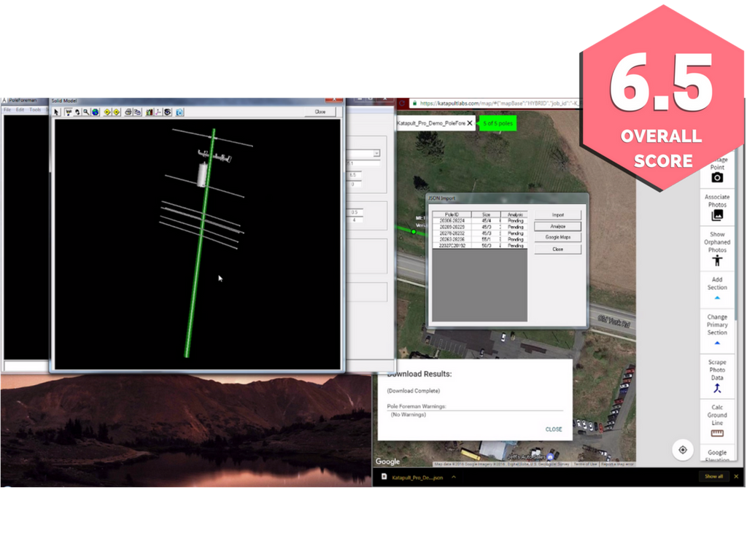Click the Calc Ground Line ruler icon
Screen dimensions: 747x560
click(717, 433)
